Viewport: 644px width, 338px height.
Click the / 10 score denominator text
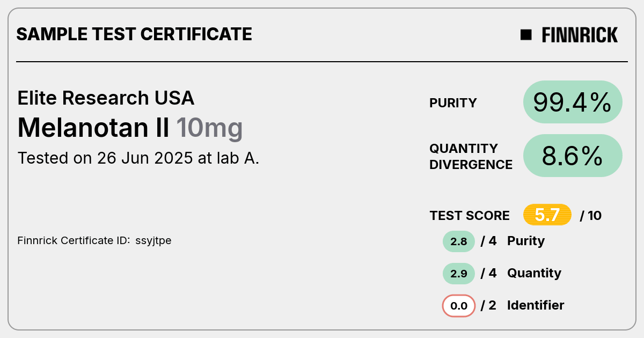(x=591, y=216)
